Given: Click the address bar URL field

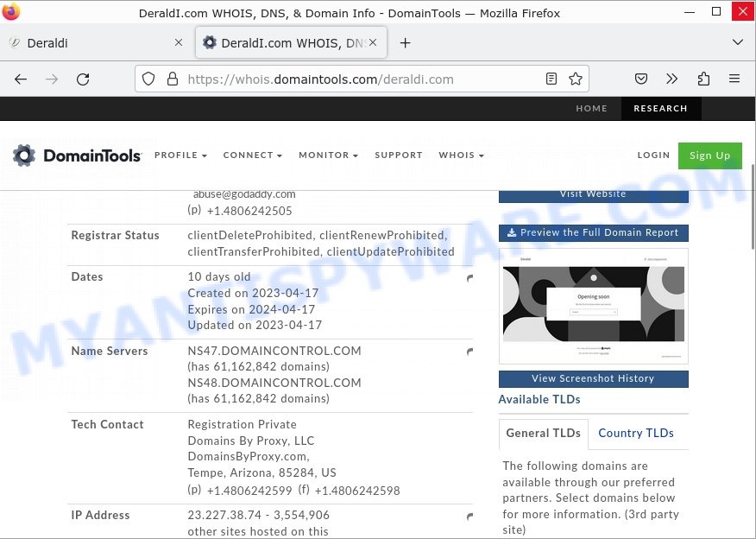Looking at the screenshot, I should coord(362,79).
